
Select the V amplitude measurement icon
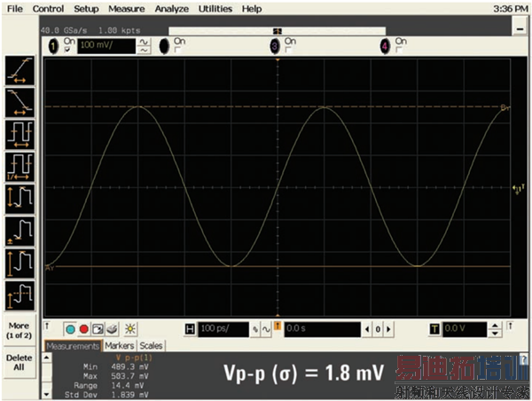(x=20, y=263)
